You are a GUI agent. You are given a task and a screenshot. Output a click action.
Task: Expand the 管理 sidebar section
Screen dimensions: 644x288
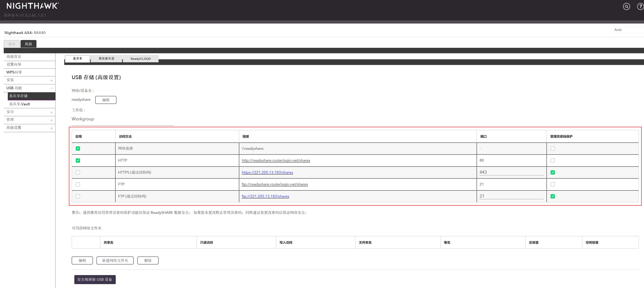(x=51, y=120)
